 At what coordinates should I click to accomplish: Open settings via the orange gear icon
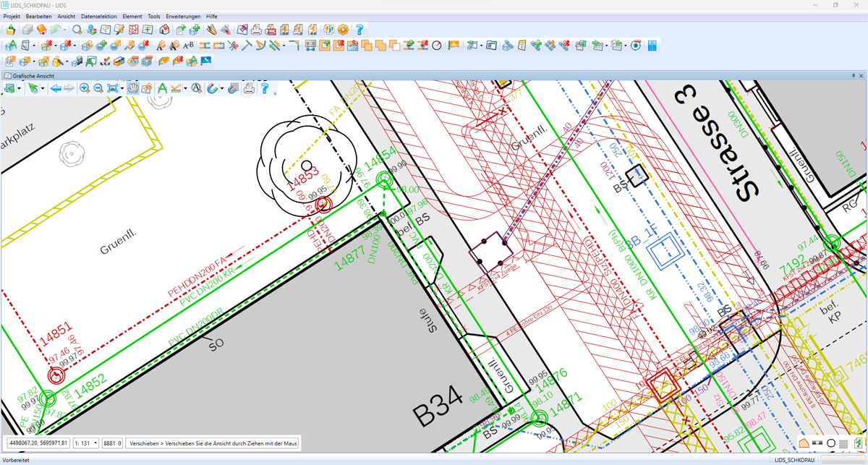(343, 30)
